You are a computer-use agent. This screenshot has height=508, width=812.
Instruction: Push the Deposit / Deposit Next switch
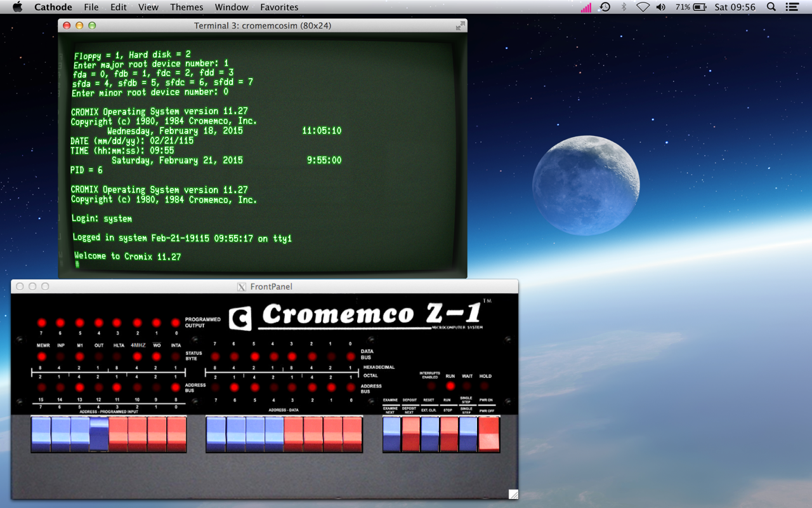point(411,434)
